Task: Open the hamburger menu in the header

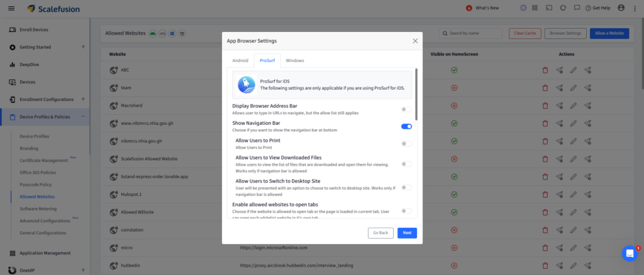Action: point(11,8)
